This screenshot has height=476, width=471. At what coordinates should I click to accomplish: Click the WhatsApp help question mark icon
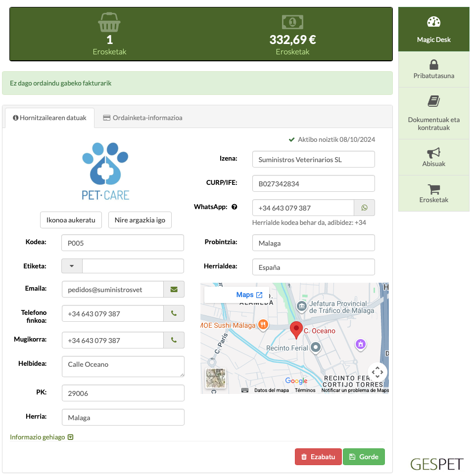[235, 207]
